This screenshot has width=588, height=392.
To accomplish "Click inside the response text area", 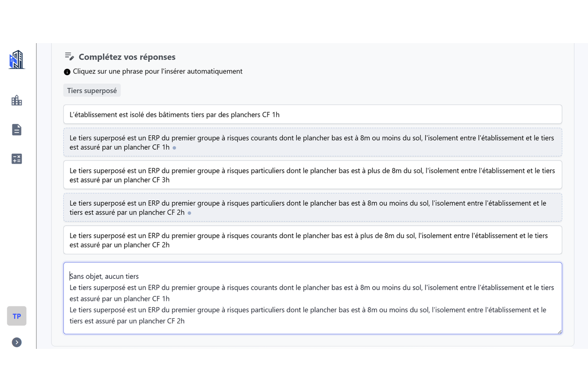I will point(313,298).
